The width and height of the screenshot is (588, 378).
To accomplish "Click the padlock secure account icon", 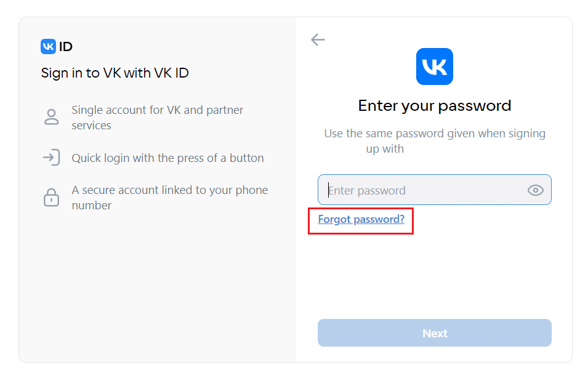I will (51, 197).
